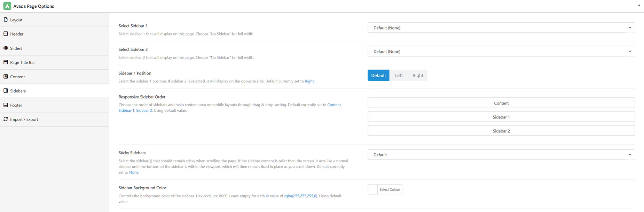Click the Sidebar Background Color label
Screen dimensions: 644x212
tap(142, 188)
